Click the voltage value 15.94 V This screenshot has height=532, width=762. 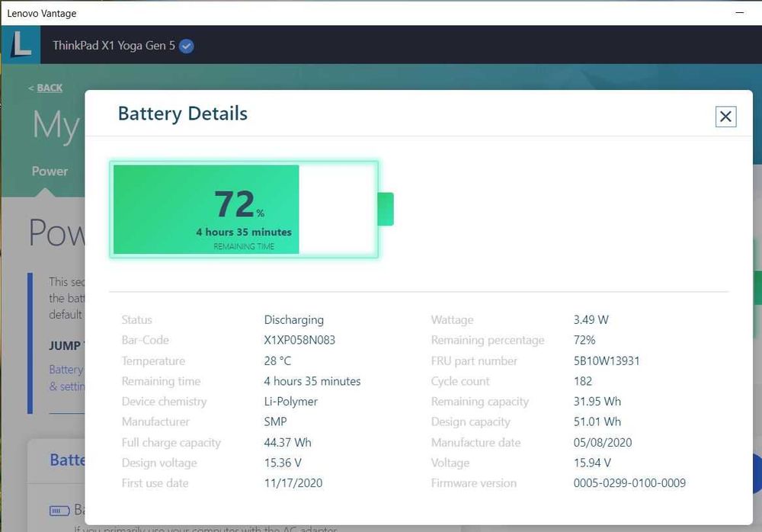click(592, 463)
